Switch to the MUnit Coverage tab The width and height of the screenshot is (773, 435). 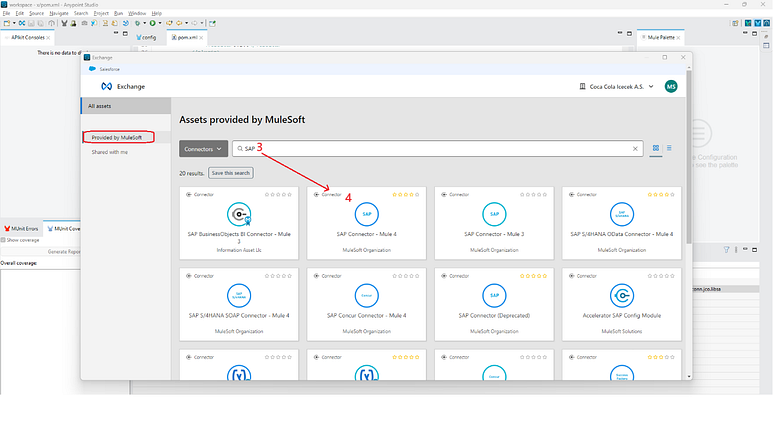click(x=63, y=229)
